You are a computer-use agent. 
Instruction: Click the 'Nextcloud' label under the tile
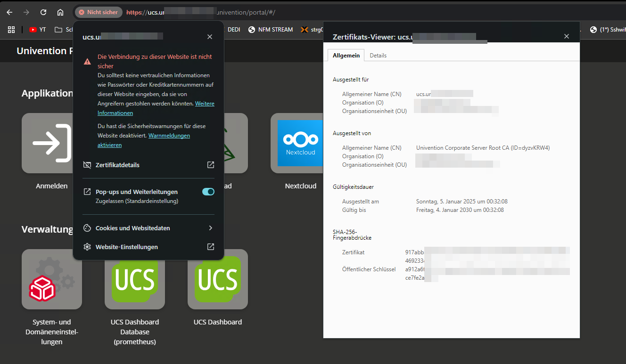pyautogui.click(x=301, y=186)
